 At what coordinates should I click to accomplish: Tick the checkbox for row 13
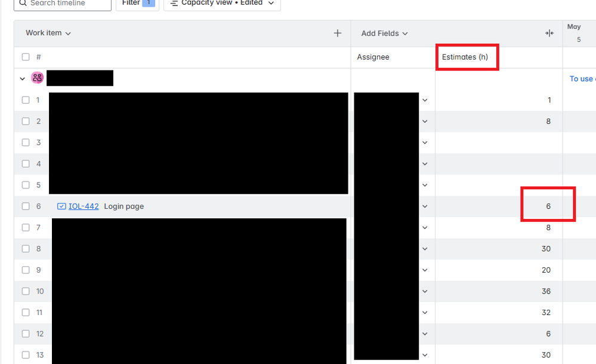click(x=26, y=355)
